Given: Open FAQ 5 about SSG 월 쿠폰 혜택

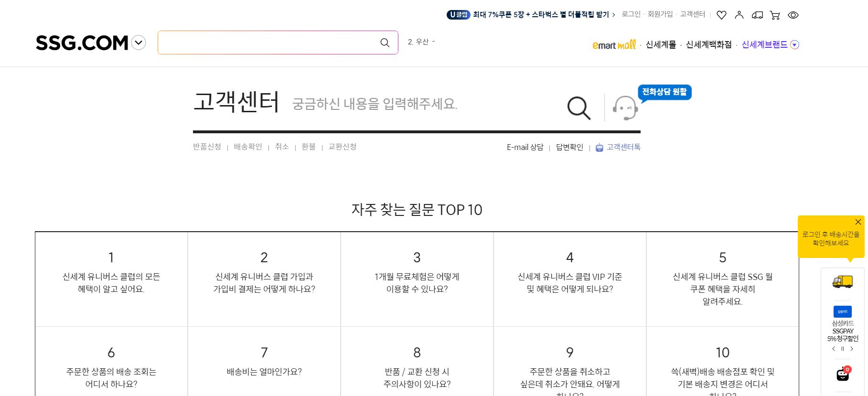Looking at the screenshot, I should tap(723, 279).
